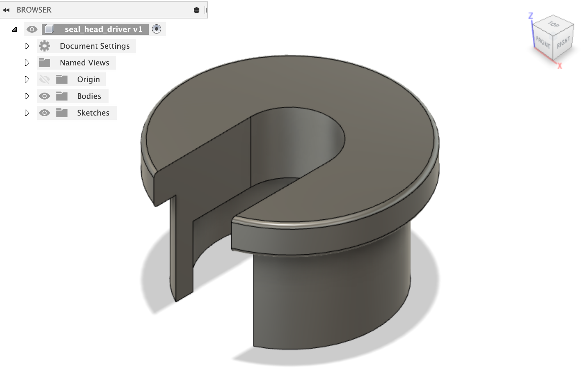The image size is (588, 387).
Task: Click the seal_head_driver component cube icon
Action: tap(49, 29)
